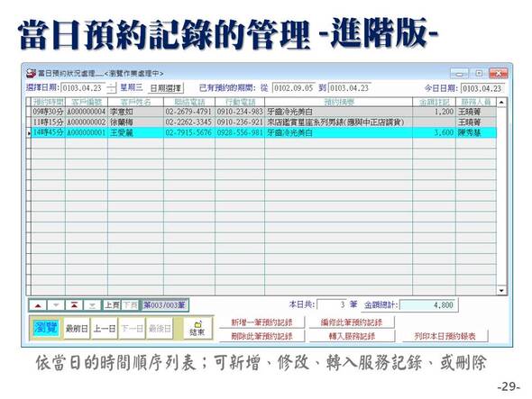This screenshot has width=532, height=399.
Task: Click the 預約時間 column header
Action: (48, 102)
